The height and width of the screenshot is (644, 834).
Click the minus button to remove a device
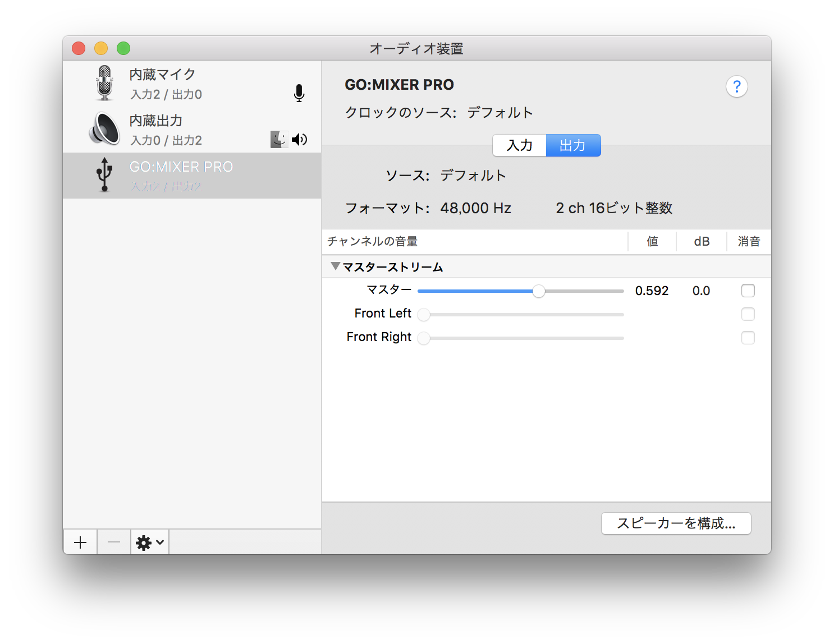[114, 542]
